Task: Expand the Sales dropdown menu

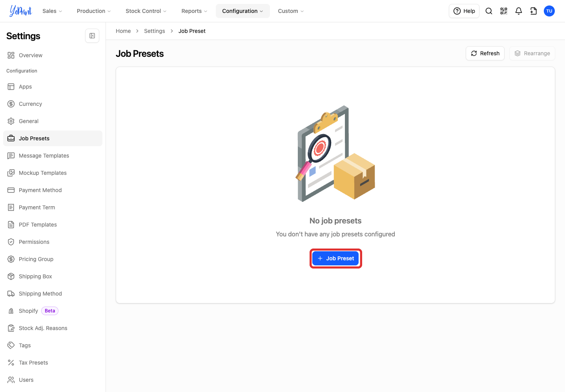Action: (52, 11)
